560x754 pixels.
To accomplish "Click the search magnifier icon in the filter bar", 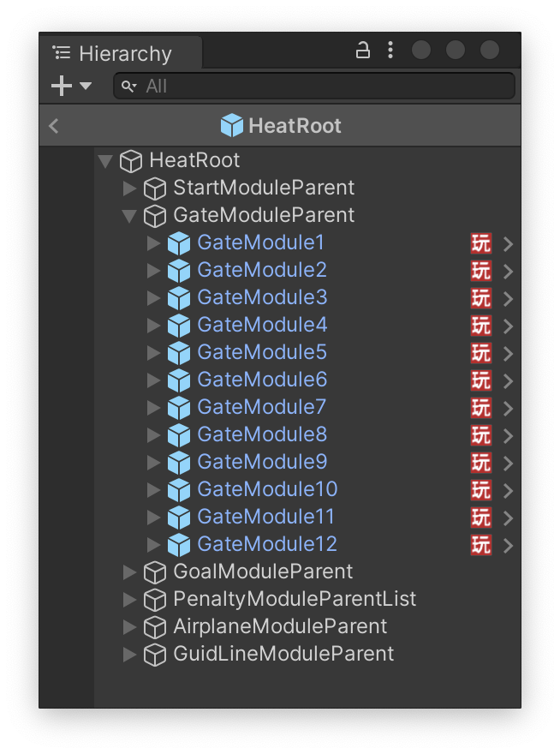I will coord(128,86).
